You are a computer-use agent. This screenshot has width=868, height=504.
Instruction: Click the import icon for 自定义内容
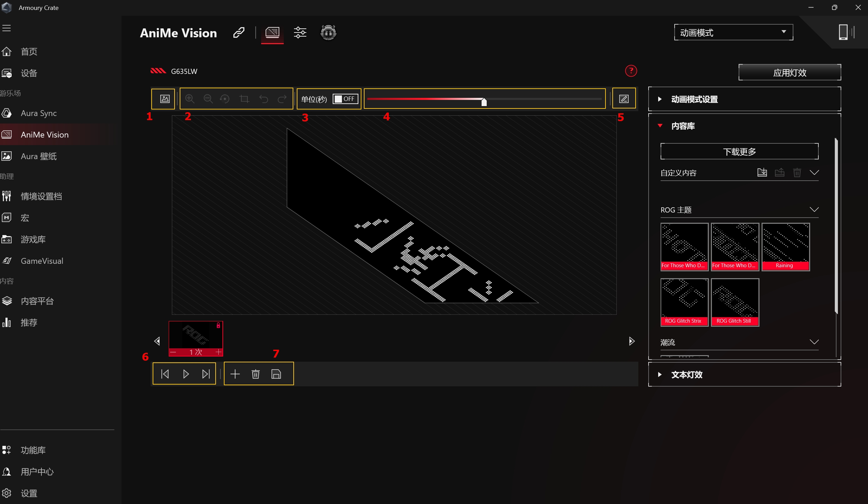762,172
